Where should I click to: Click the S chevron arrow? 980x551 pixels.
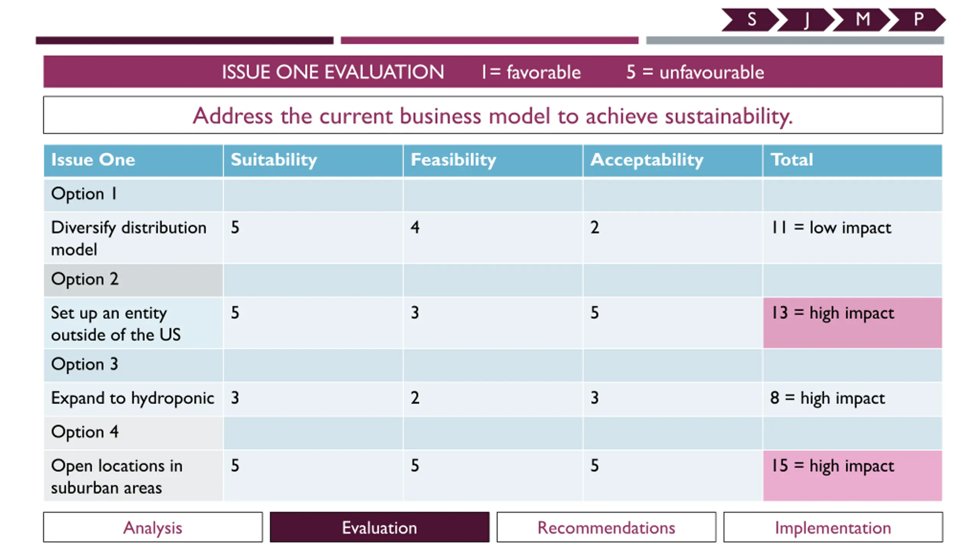pyautogui.click(x=751, y=20)
